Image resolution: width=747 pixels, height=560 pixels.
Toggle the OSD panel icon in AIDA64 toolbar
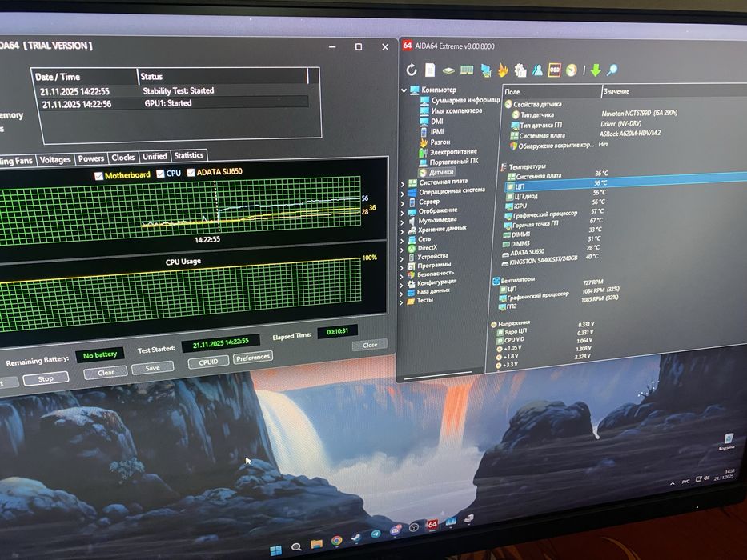point(555,70)
